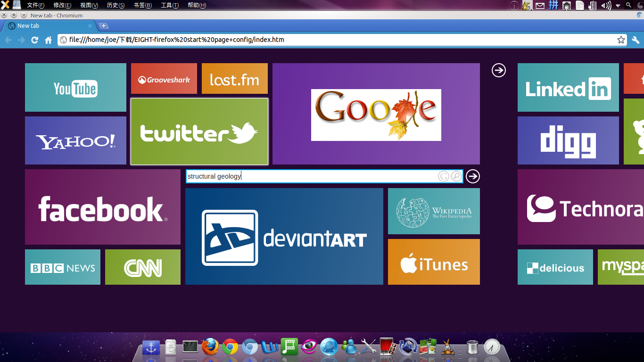Open the mail envelope indicator in top panel
The height and width of the screenshot is (362, 644).
tap(540, 6)
